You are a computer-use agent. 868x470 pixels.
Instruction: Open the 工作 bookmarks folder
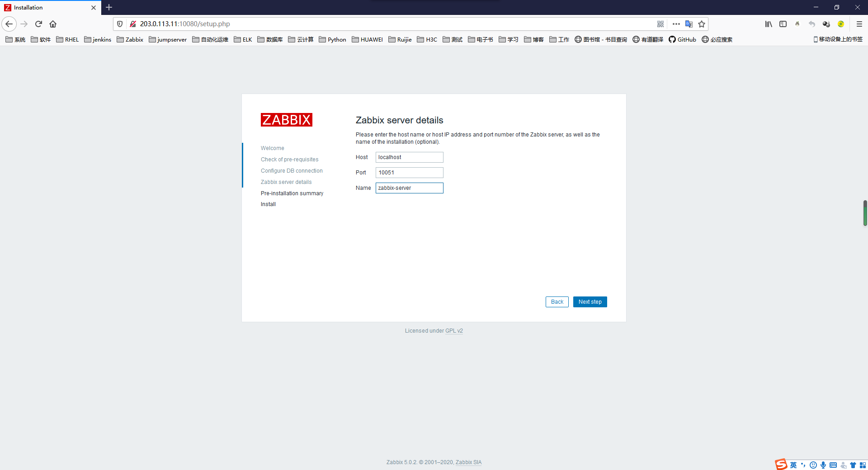point(559,39)
